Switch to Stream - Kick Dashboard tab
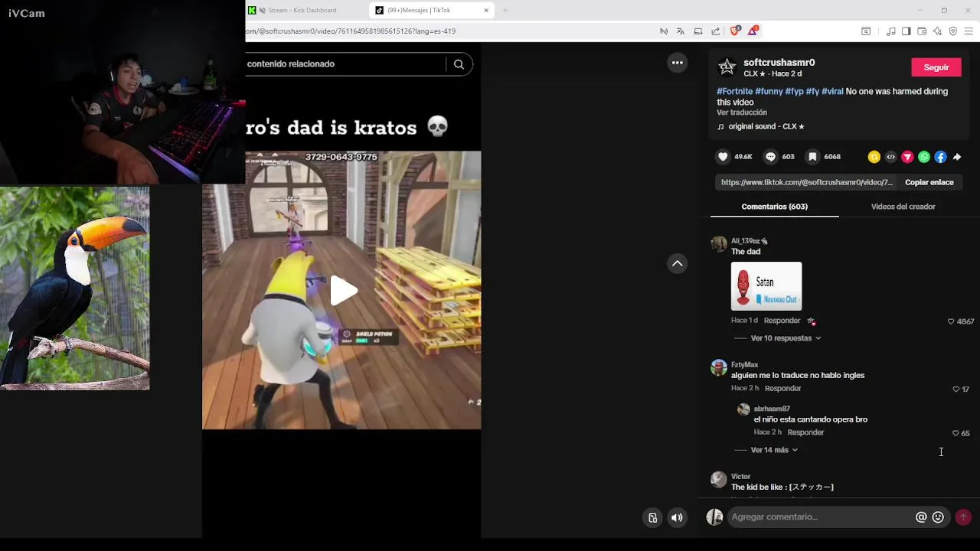 [302, 10]
